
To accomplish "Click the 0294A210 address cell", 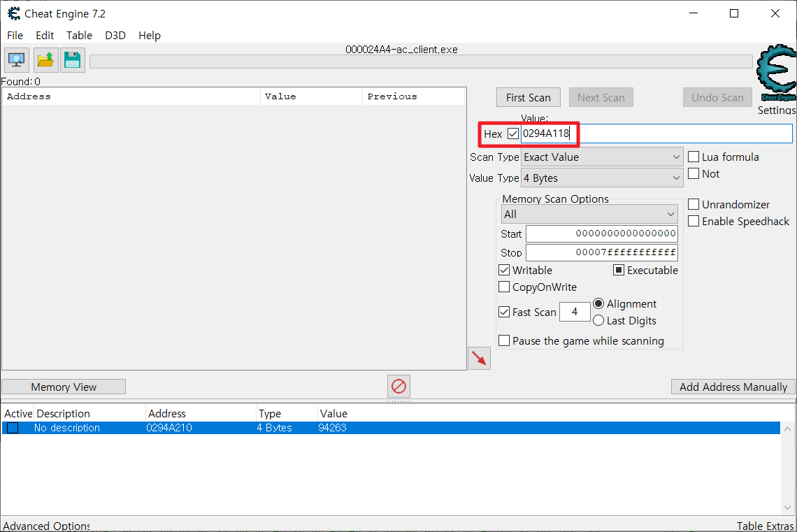I will 169,428.
